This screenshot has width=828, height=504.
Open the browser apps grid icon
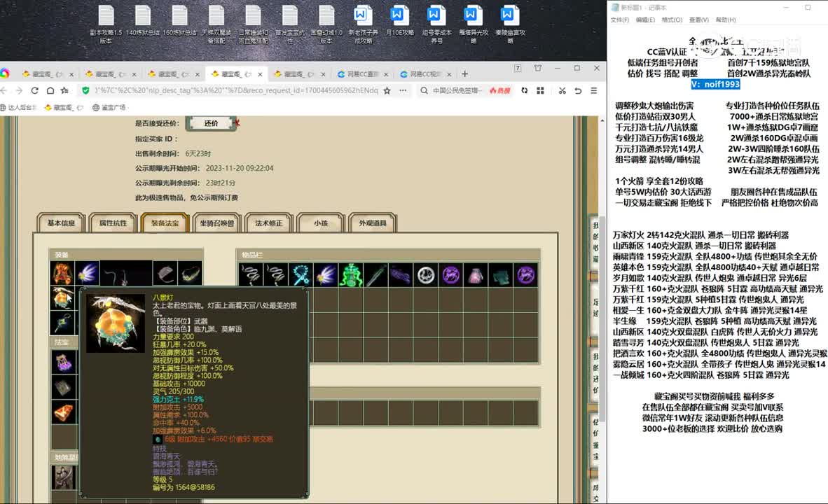point(540,90)
